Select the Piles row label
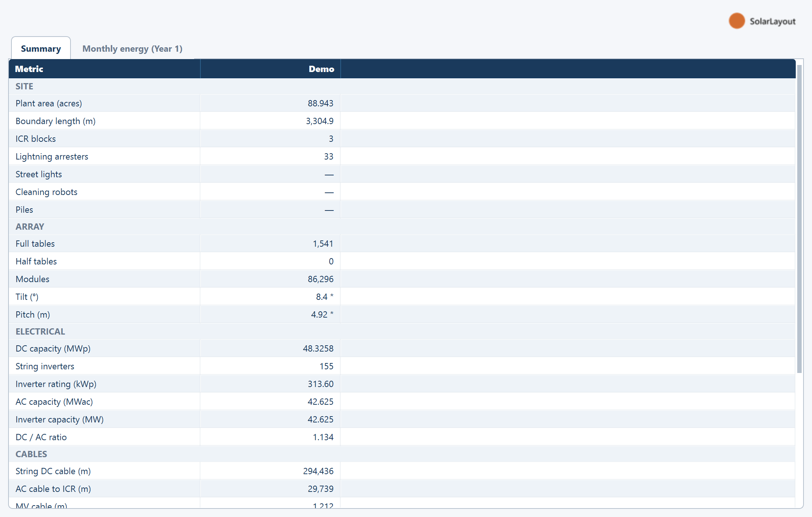This screenshot has width=812, height=517. click(24, 210)
